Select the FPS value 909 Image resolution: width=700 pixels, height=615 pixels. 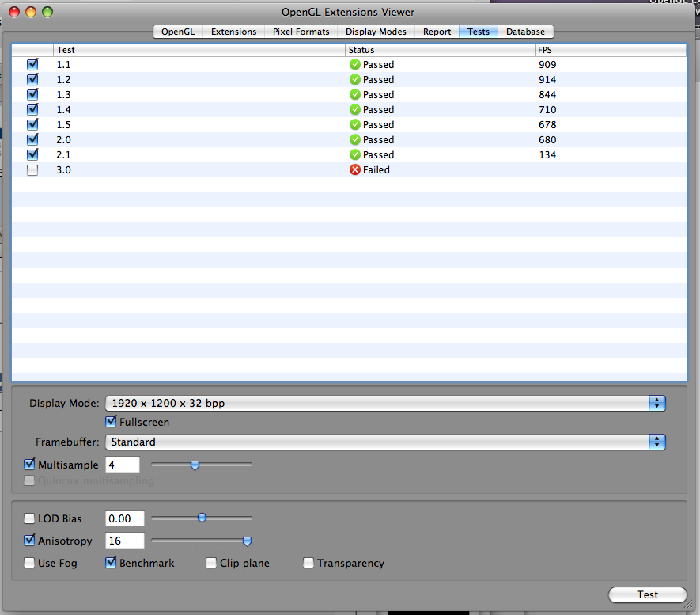[547, 64]
